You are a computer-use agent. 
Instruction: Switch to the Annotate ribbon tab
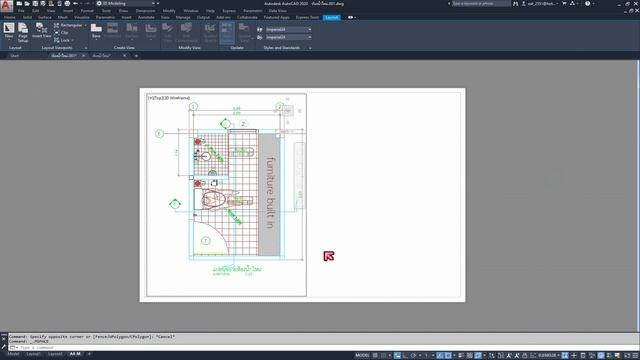(x=146, y=18)
